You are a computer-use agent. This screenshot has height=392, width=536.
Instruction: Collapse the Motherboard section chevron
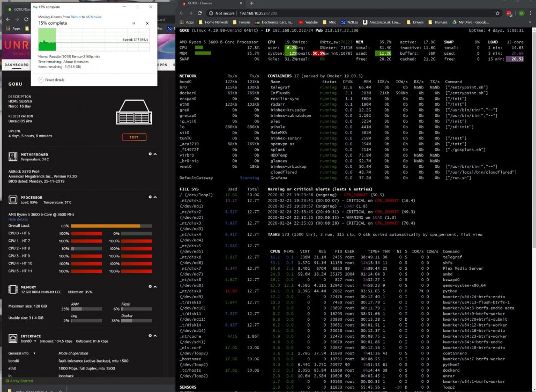(x=155, y=154)
